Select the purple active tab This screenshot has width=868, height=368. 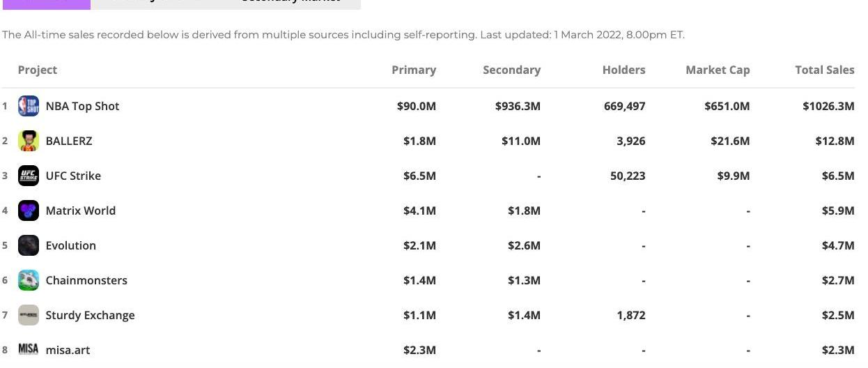(46, 3)
